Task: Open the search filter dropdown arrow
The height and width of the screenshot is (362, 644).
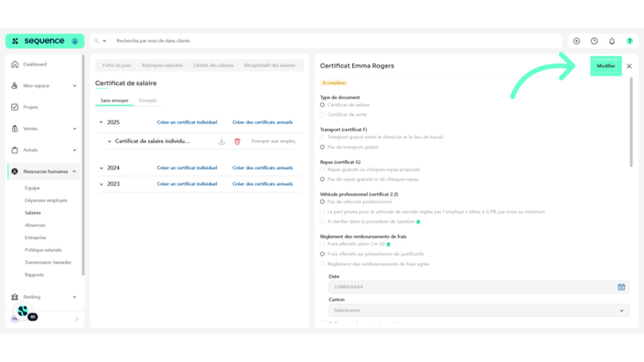Action: coord(104,41)
